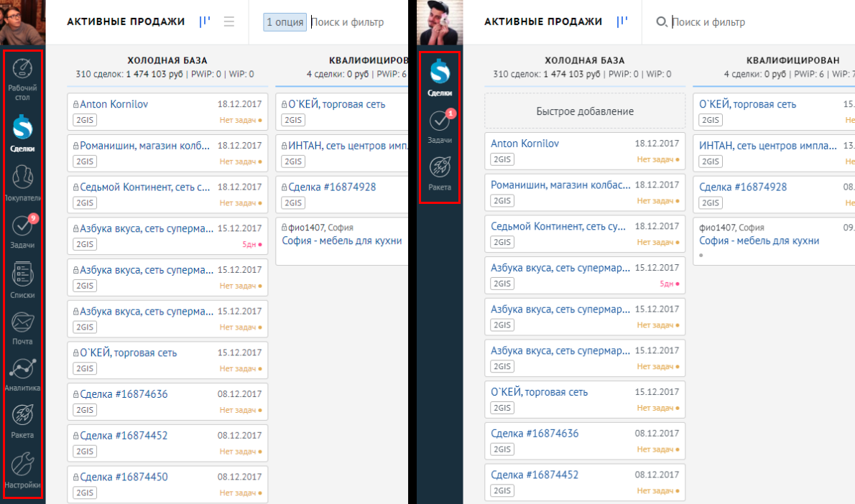Click the left КВАЛИФИЦИРОВ... column header
The height and width of the screenshot is (504, 855).
pos(368,60)
